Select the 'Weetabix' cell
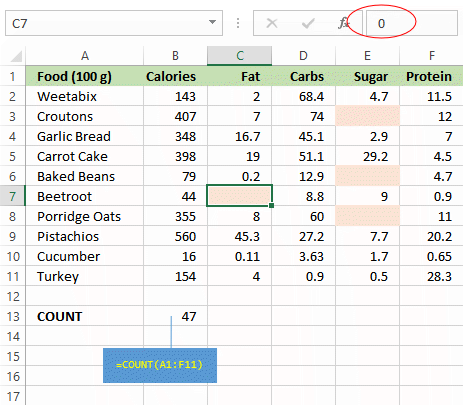This screenshot has height=405, width=463. [85, 96]
